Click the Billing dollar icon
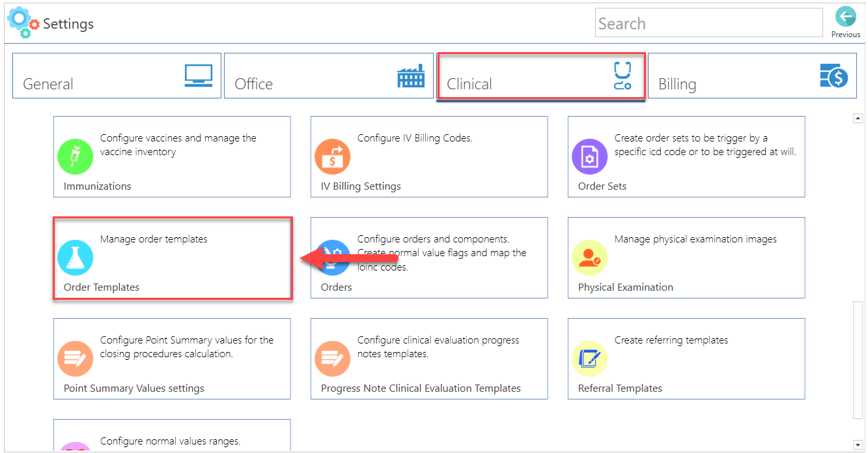This screenshot has height=453, width=868. tap(833, 76)
